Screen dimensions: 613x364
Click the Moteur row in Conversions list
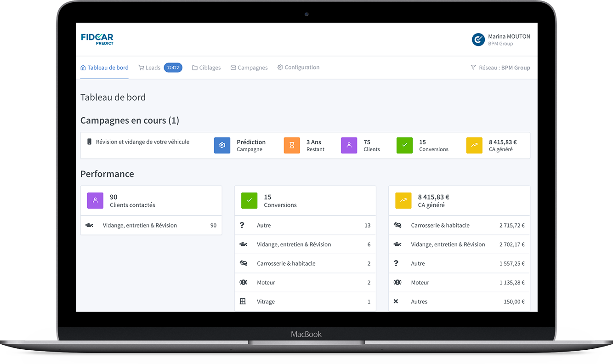[305, 283]
